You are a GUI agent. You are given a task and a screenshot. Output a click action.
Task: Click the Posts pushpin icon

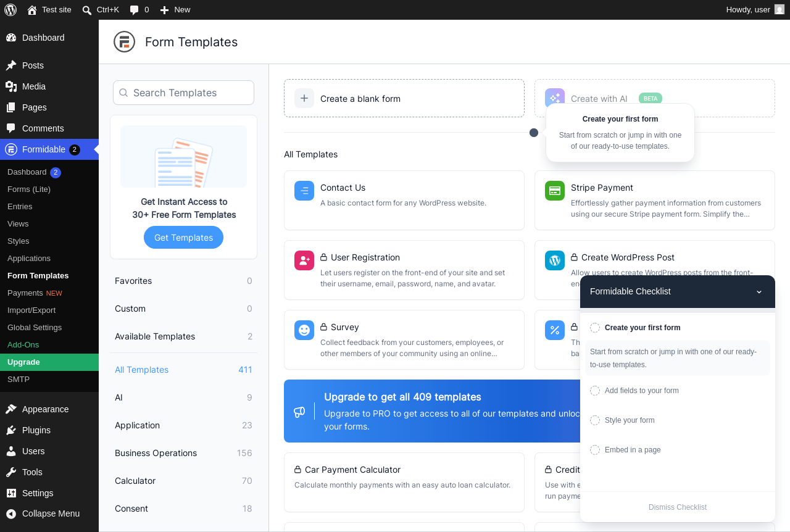[11, 65]
